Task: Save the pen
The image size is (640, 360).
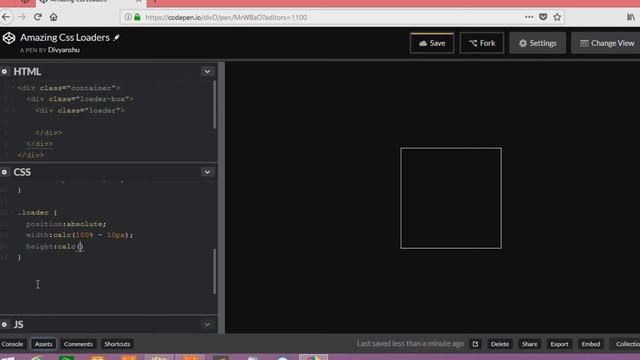Action: click(x=432, y=43)
